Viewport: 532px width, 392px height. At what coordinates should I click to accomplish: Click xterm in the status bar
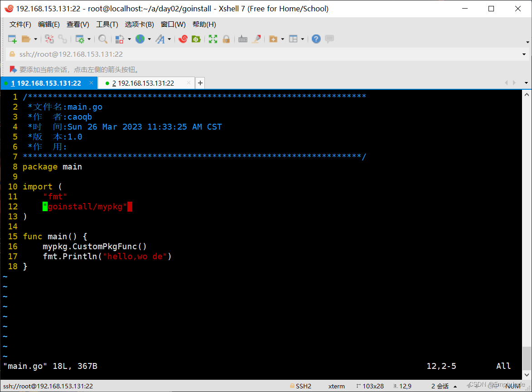(336, 386)
